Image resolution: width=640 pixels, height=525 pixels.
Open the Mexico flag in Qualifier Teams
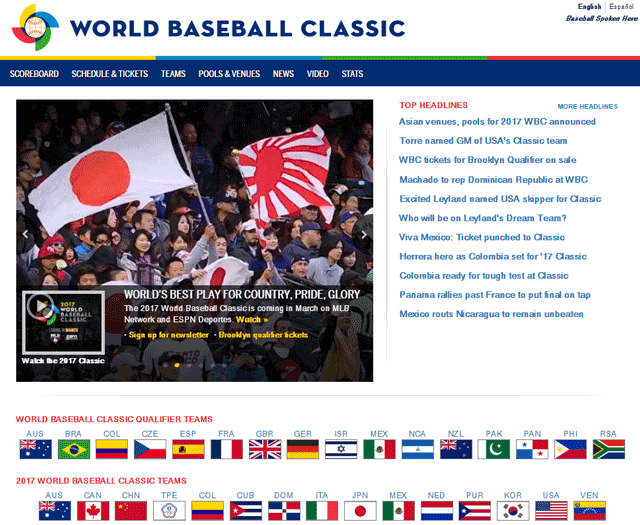click(x=379, y=449)
